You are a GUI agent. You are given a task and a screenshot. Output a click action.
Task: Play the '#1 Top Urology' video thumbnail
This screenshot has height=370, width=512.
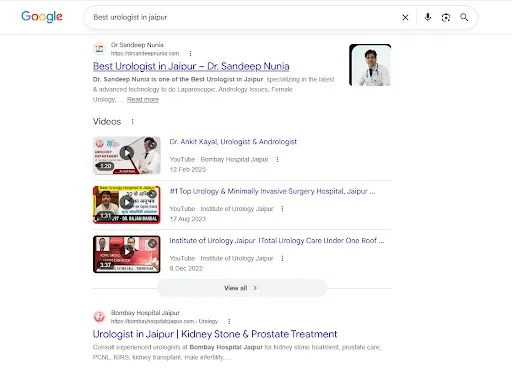point(127,205)
